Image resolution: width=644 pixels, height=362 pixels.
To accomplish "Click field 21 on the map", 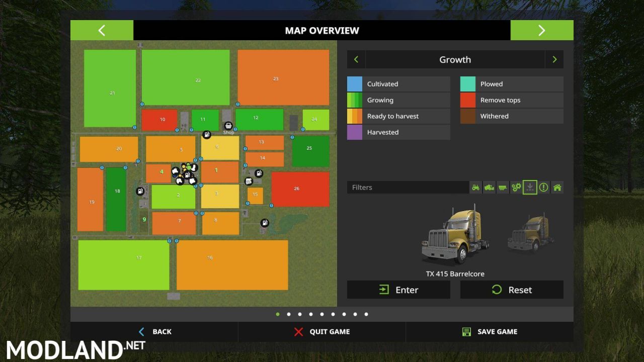I will (110, 88).
